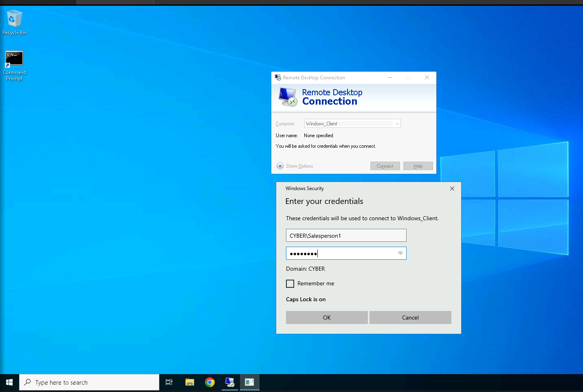This screenshot has width=583, height=392.
Task: Open Help in Remote Desktop Connection
Action: (x=418, y=166)
